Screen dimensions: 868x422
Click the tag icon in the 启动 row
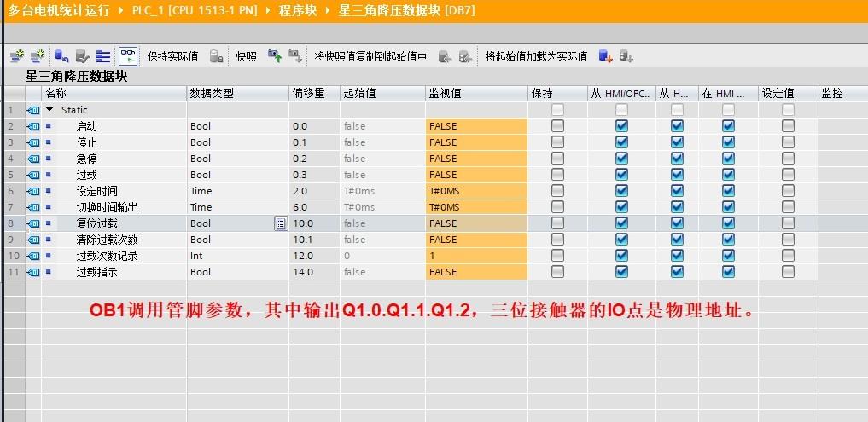33,126
